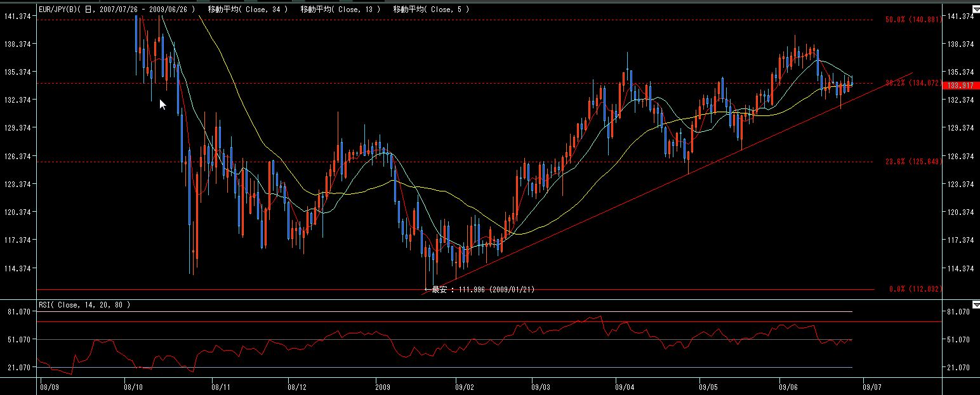Click the 13-period 移動平均 label

(x=340, y=10)
